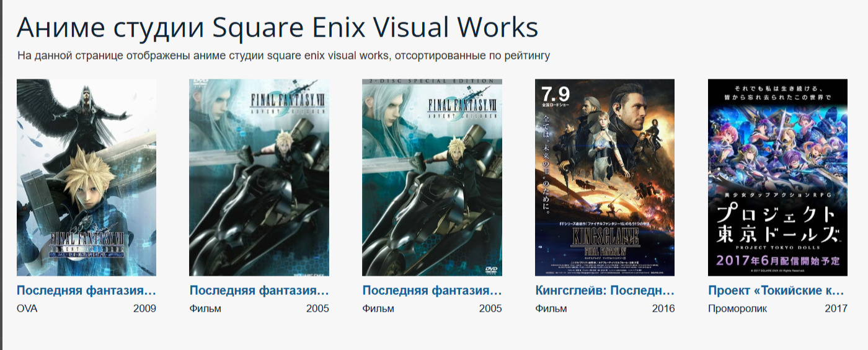Open the Final Fantasy VII OVA poster with Sephiroth

[x=86, y=177]
